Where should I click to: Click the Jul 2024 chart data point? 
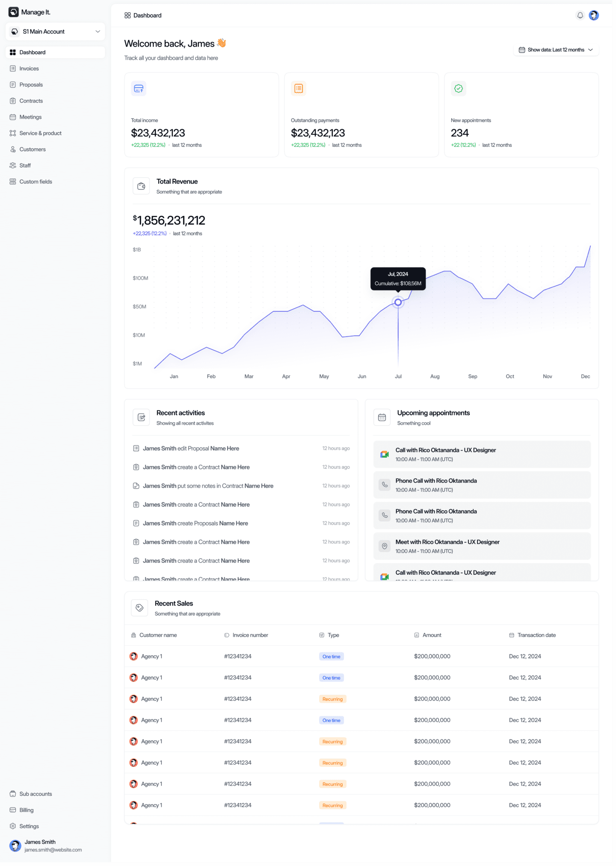tap(398, 302)
